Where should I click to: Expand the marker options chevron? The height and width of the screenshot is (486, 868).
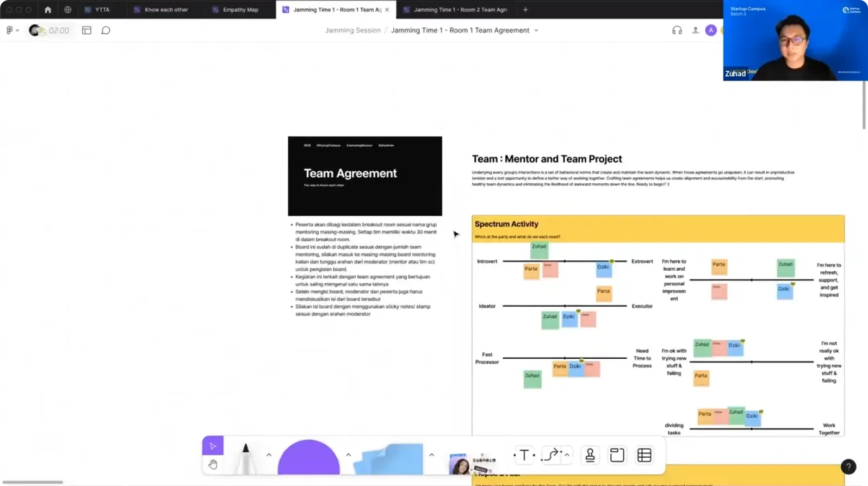pyautogui.click(x=269, y=454)
